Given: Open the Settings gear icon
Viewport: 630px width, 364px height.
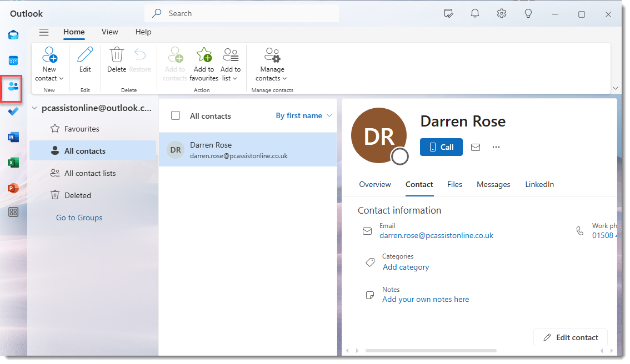Looking at the screenshot, I should click(502, 14).
